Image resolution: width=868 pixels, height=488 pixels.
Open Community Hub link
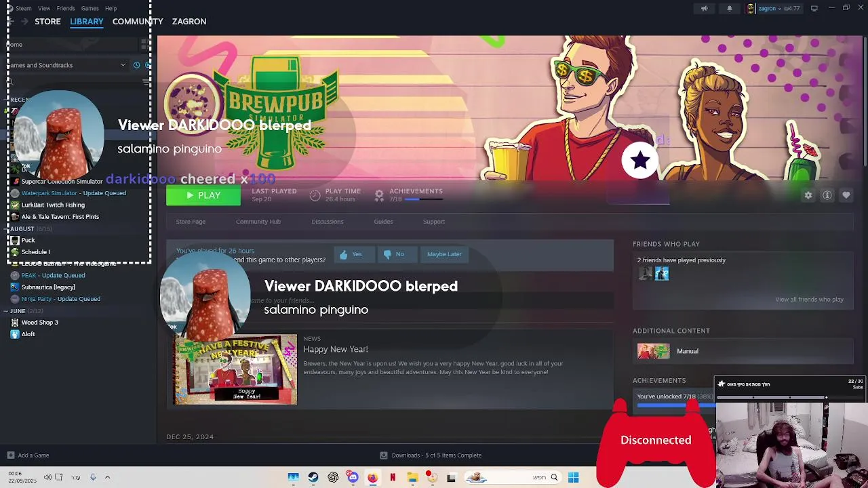coord(258,222)
